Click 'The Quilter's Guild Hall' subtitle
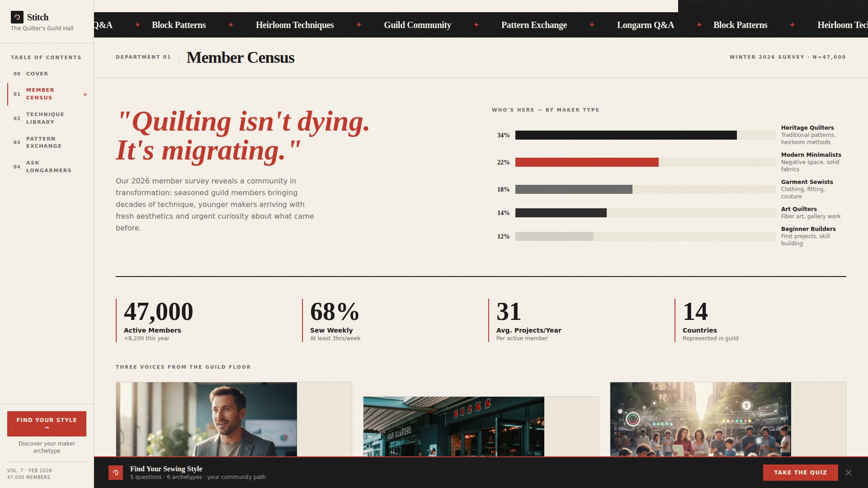The image size is (868, 488). tap(42, 28)
